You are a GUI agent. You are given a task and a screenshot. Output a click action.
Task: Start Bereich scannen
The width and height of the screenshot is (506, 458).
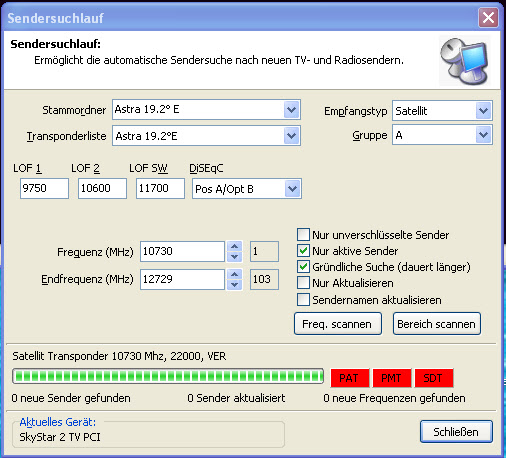coord(437,324)
